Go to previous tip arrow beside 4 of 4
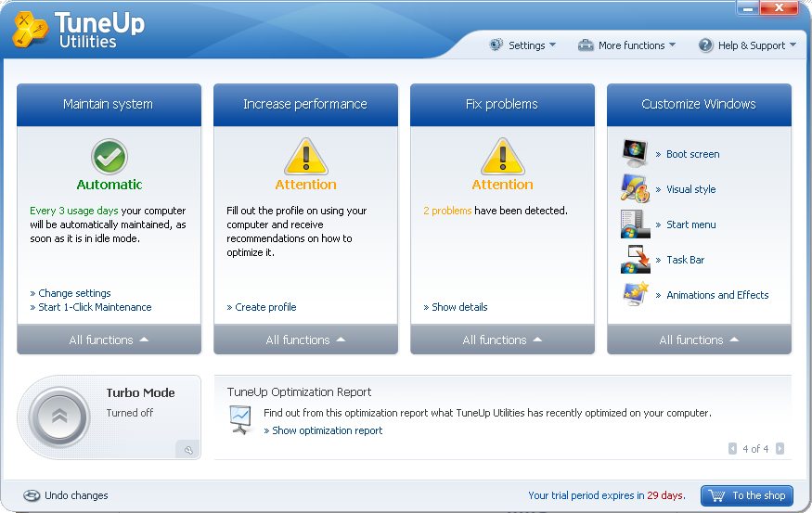 [x=732, y=448]
